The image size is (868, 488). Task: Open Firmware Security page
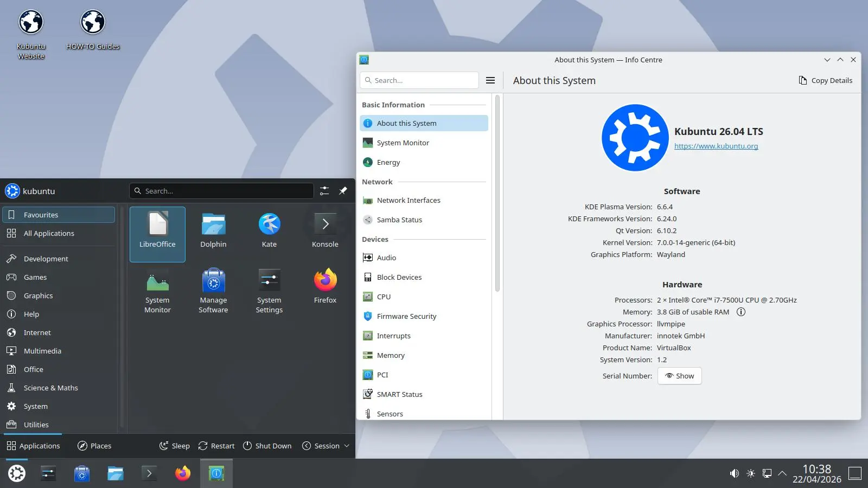click(x=424, y=316)
